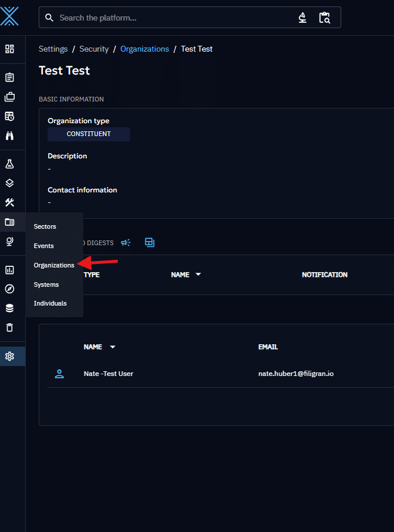Viewport: 394px width, 532px height.
Task: Click the microscope icon in search bar
Action: point(303,18)
